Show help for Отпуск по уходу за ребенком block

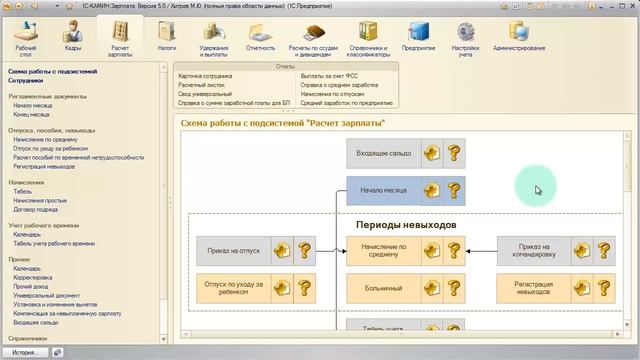click(x=304, y=288)
